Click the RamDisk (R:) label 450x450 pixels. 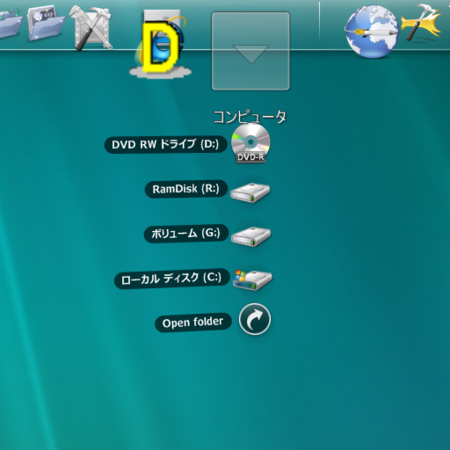pyautogui.click(x=186, y=189)
